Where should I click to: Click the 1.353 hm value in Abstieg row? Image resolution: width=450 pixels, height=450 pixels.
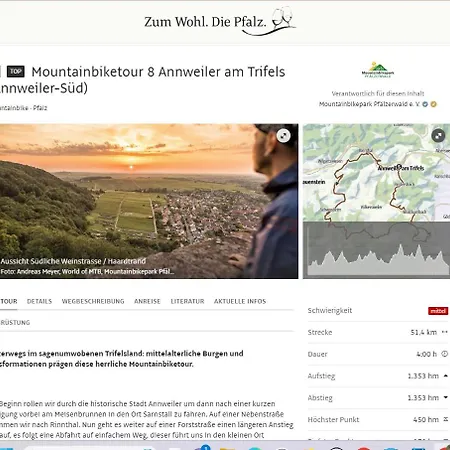(423, 398)
